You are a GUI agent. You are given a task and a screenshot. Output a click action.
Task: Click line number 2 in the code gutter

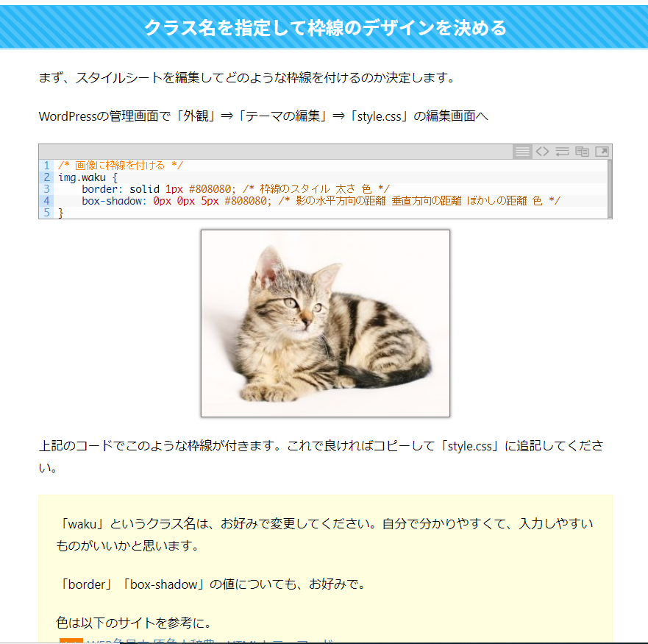coord(46,177)
